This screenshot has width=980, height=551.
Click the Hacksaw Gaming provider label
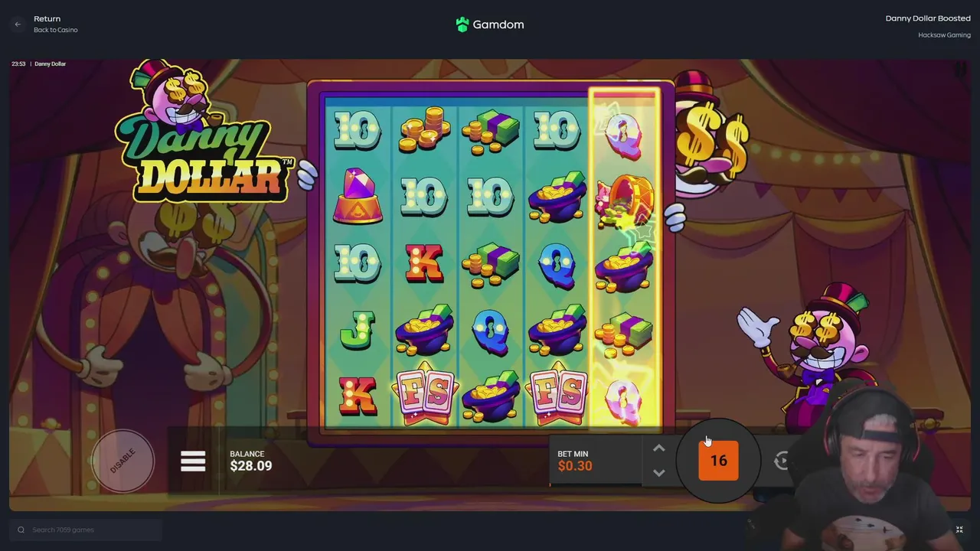944,35
